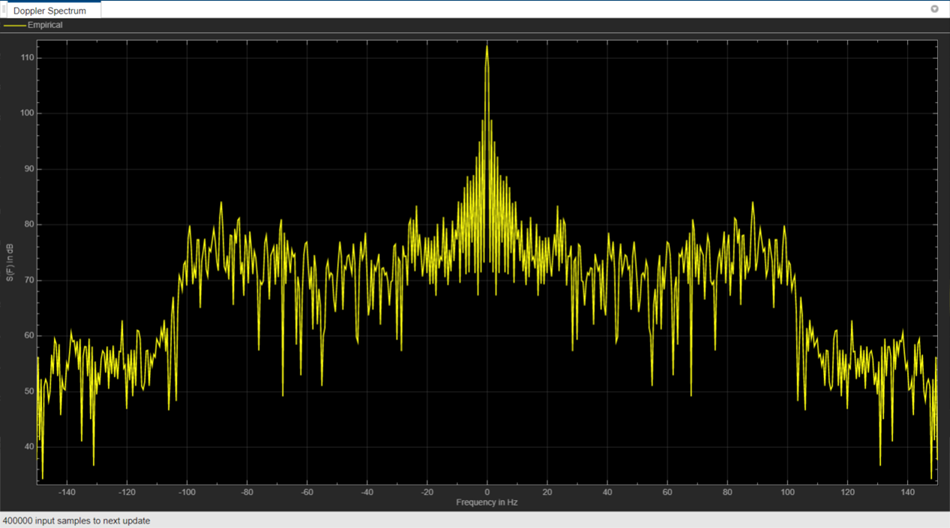Click the 60 Hz frequency tick label

667,492
